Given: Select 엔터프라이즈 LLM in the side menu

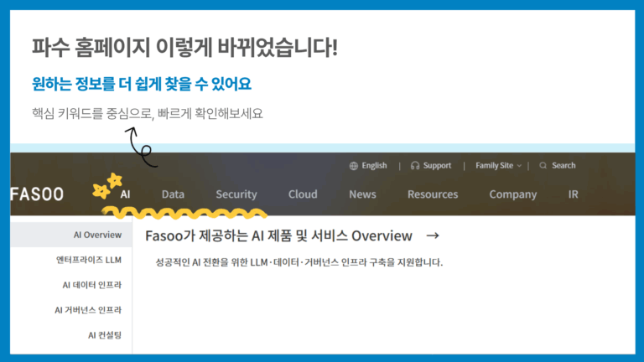Looking at the screenshot, I should click(x=89, y=260).
